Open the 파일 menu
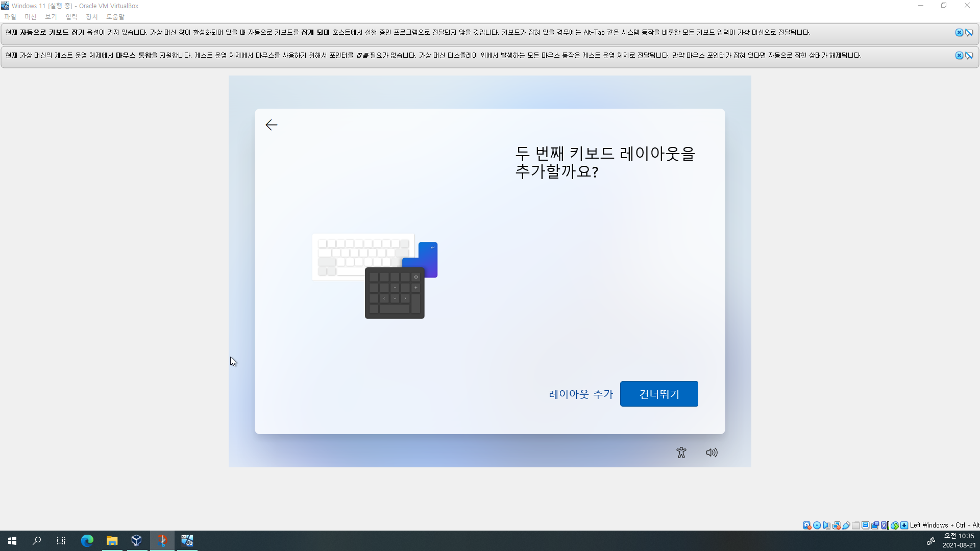This screenshot has width=980, height=551. click(x=10, y=17)
